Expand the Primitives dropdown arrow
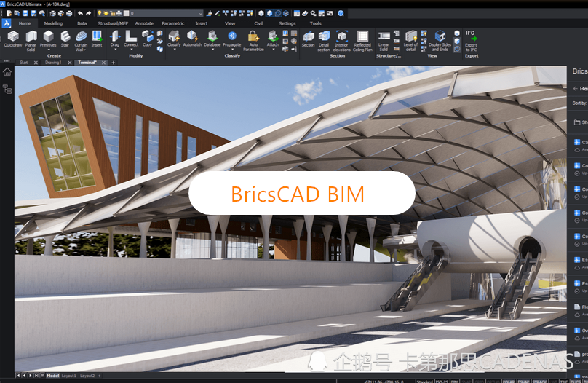The height and width of the screenshot is (383, 588). pos(48,50)
